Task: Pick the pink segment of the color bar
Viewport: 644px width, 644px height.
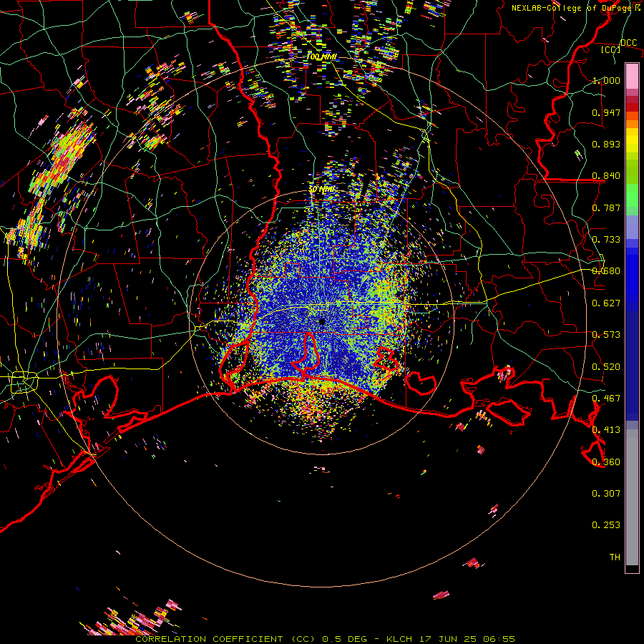Action: coord(632,77)
